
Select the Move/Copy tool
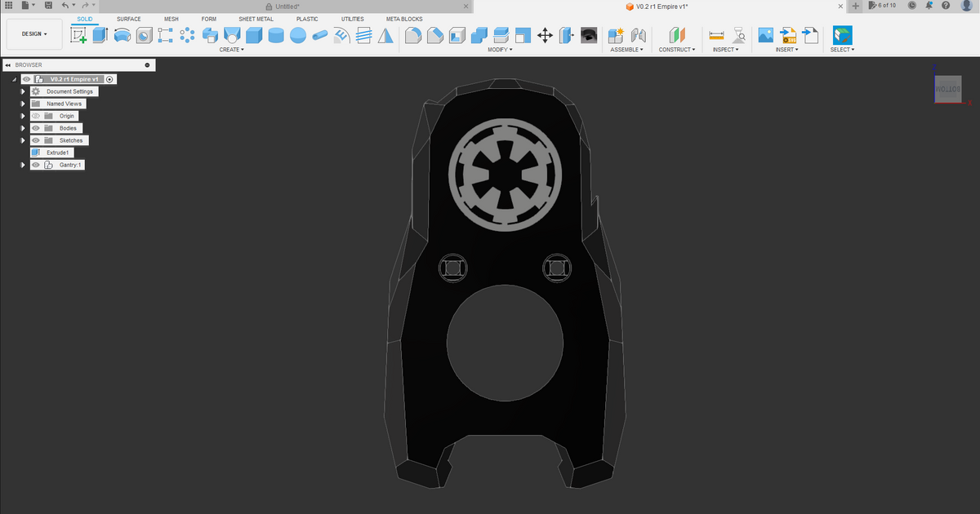[545, 35]
